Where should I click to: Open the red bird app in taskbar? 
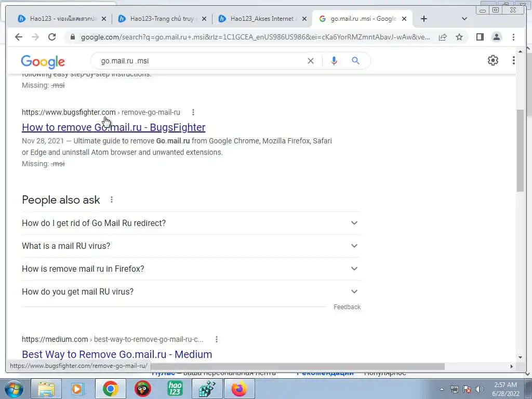pos(142,389)
